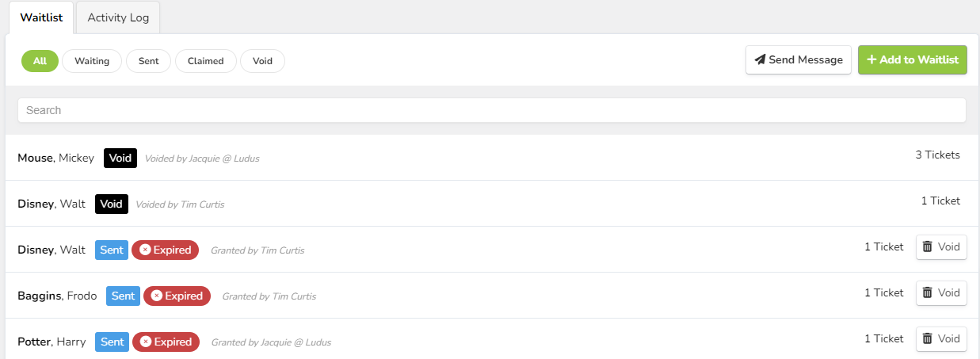The width and height of the screenshot is (980, 359).
Task: Click the Expired x icon for Frodo Baggins
Action: (x=157, y=296)
